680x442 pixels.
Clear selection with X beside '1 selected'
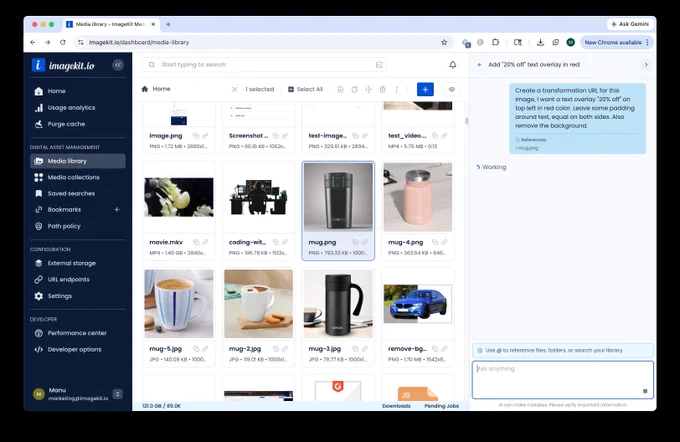234,89
